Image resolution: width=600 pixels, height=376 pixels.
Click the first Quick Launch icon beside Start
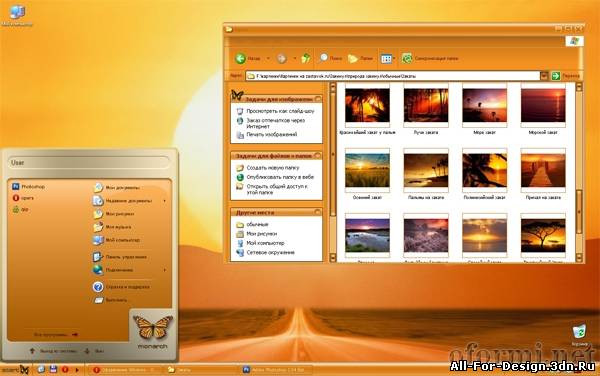tap(41, 369)
